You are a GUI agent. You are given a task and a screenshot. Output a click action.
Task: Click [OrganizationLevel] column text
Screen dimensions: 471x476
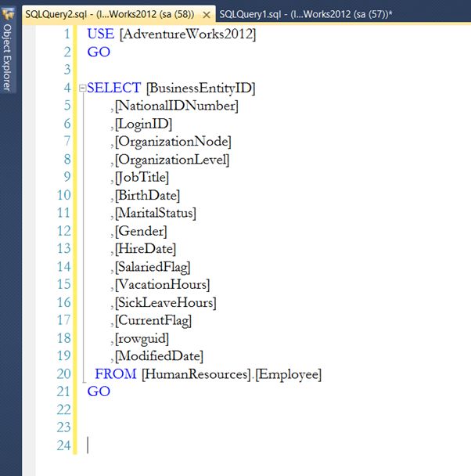tap(172, 160)
